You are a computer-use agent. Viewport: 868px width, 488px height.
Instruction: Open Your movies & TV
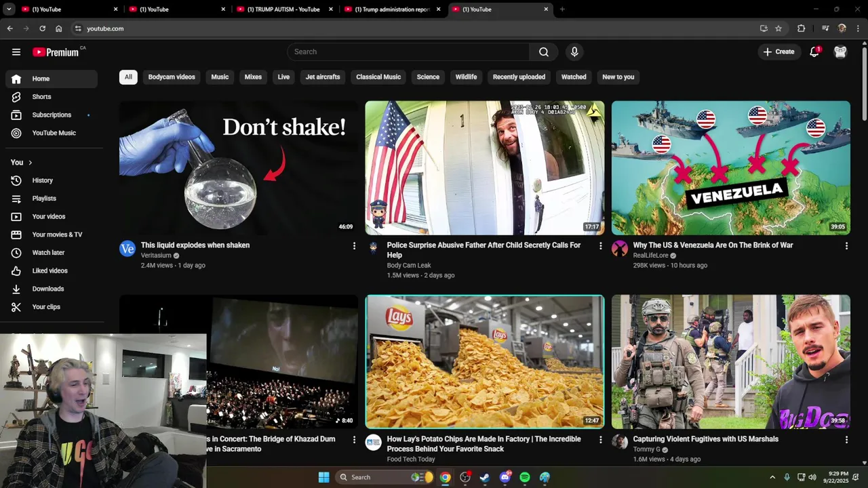[x=52, y=235]
